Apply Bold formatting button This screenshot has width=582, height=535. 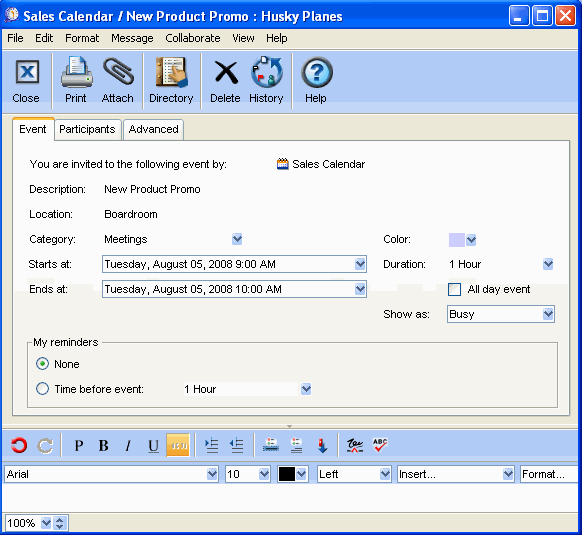pos(104,445)
